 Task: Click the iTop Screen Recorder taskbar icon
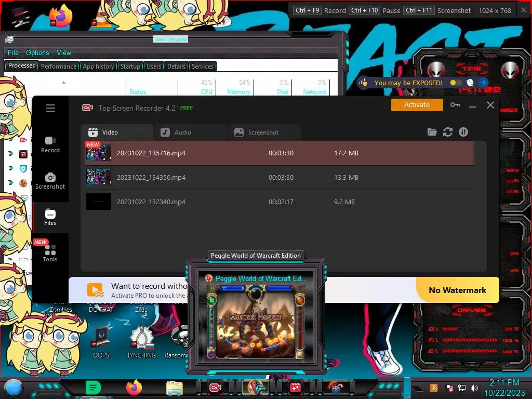pyautogui.click(x=215, y=388)
